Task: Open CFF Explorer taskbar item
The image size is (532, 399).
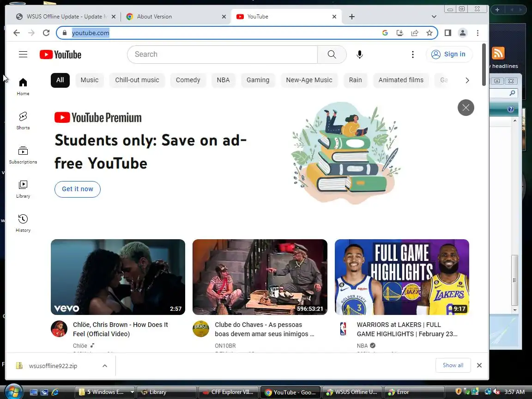Action: [229, 392]
